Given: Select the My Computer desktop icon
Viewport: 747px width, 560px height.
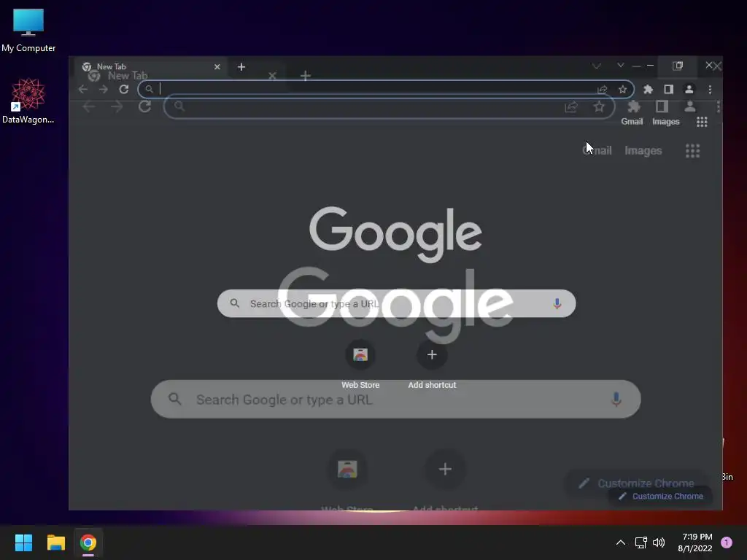Looking at the screenshot, I should 28,31.
